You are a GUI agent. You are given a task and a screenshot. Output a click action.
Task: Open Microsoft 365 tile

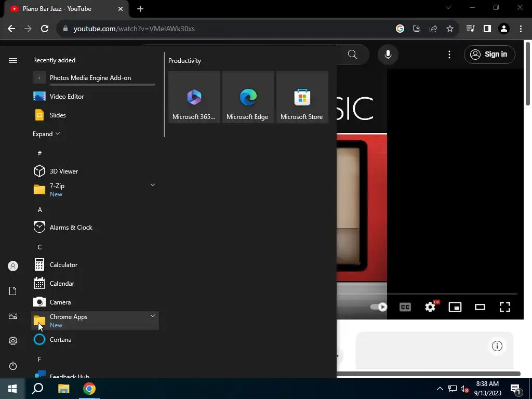(x=194, y=97)
